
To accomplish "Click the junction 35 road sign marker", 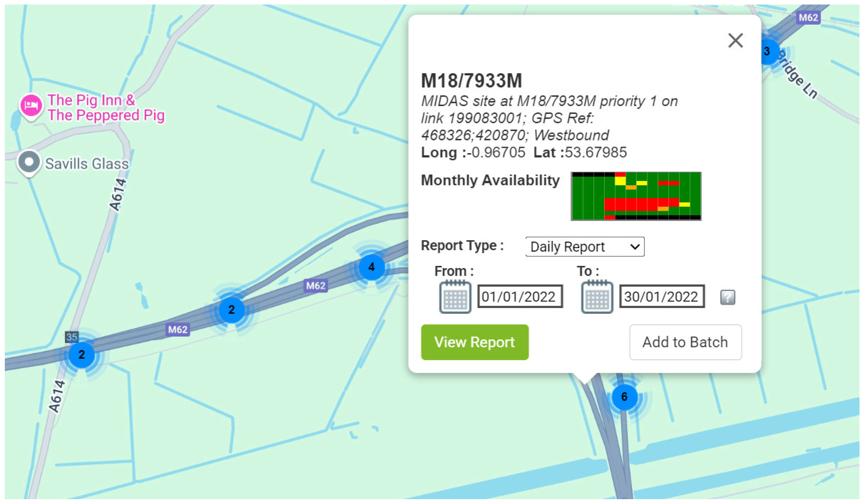I will 72,337.
